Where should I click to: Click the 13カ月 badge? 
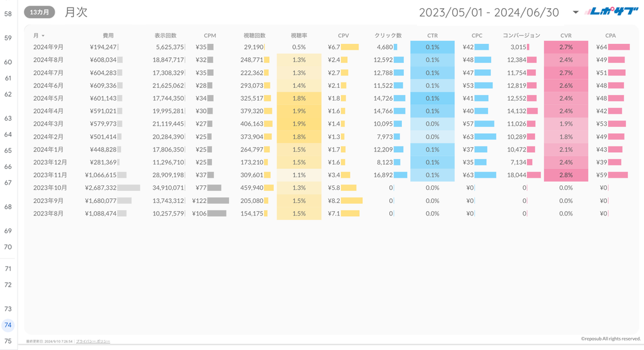[40, 12]
